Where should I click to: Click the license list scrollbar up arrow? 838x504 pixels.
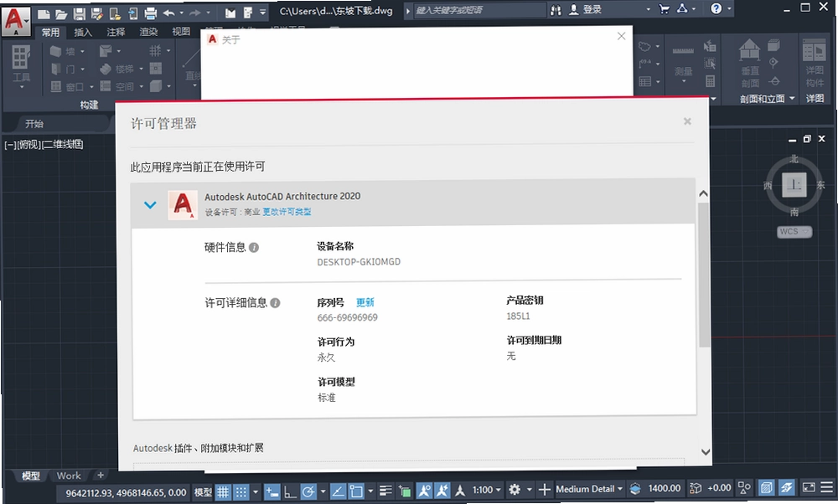703,193
